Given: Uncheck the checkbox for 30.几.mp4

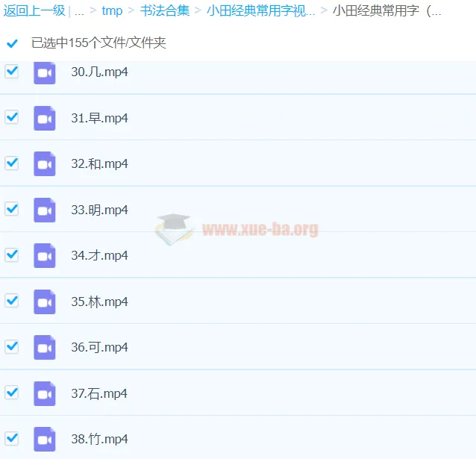Looking at the screenshot, I should pyautogui.click(x=12, y=72).
